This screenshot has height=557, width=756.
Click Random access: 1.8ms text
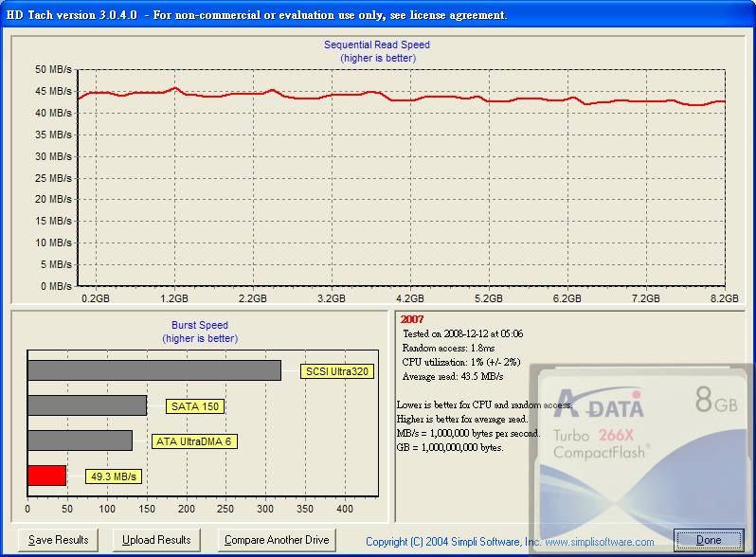(448, 348)
